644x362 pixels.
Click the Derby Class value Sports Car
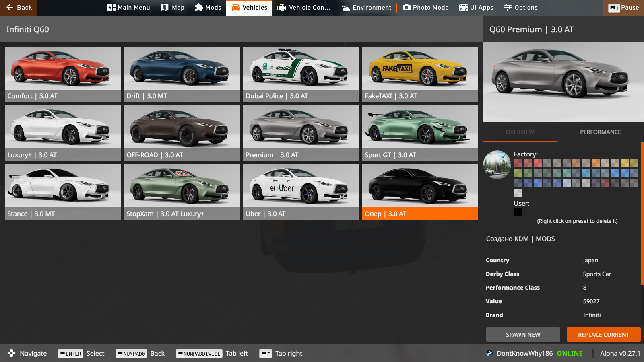[x=597, y=274]
